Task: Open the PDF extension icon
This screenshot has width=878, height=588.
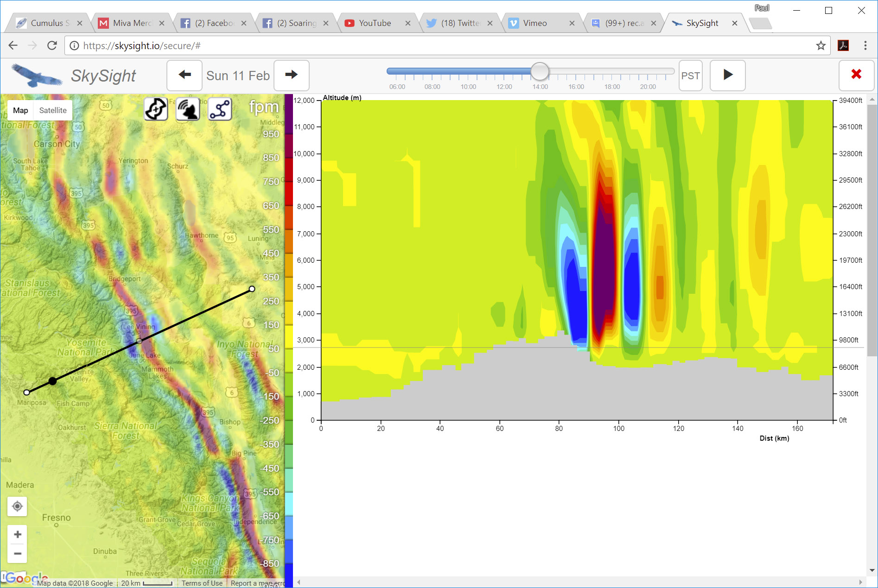Action: coord(843,45)
